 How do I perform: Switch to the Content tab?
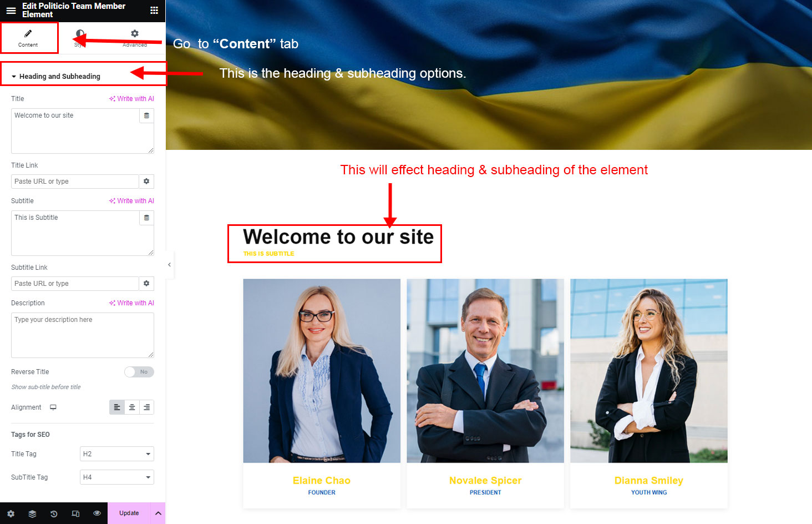coord(28,38)
